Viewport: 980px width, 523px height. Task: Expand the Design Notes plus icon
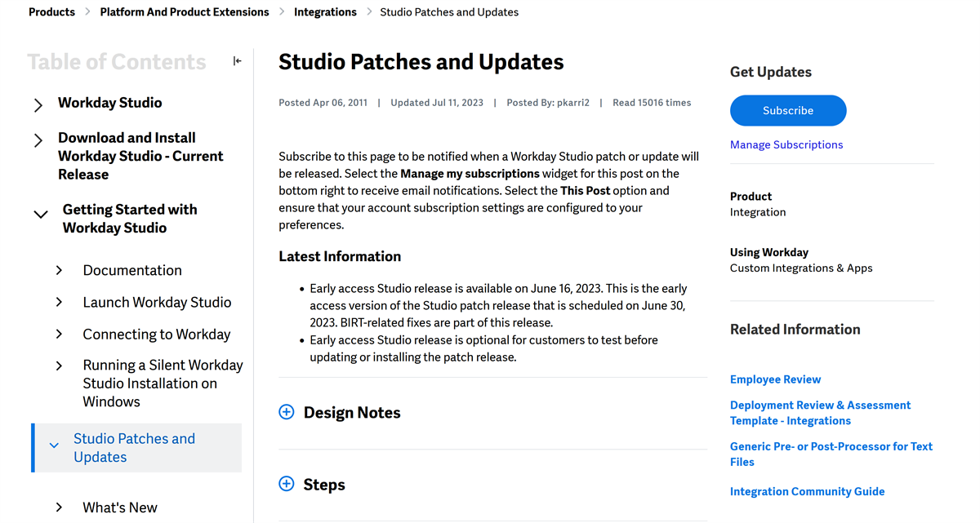tap(287, 412)
